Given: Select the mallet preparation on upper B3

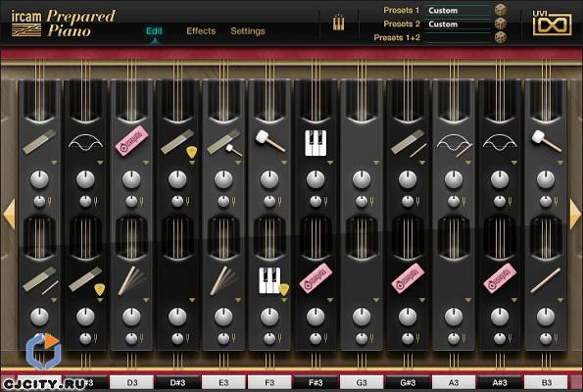Looking at the screenshot, I should click(547, 141).
